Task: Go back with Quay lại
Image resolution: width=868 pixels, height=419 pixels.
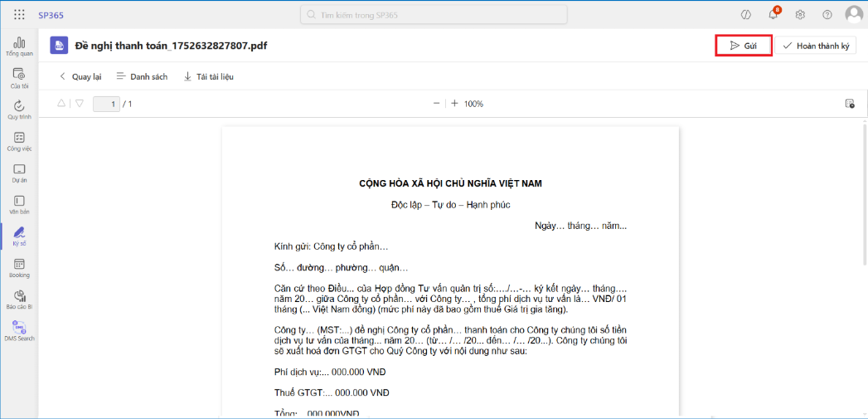Action: (x=80, y=76)
